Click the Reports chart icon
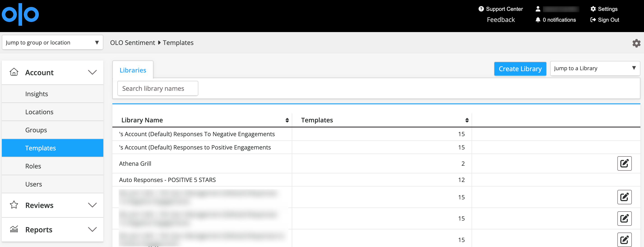 click(x=14, y=229)
